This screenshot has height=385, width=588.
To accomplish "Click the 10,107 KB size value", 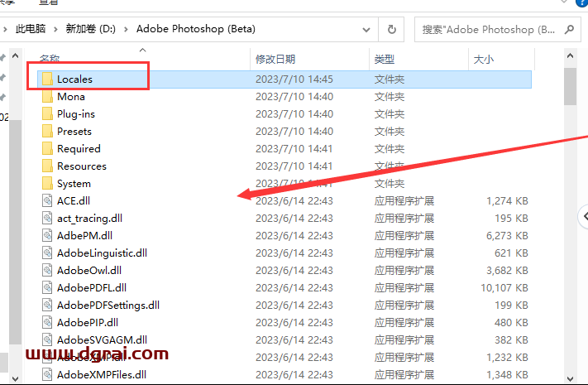I will tap(504, 288).
